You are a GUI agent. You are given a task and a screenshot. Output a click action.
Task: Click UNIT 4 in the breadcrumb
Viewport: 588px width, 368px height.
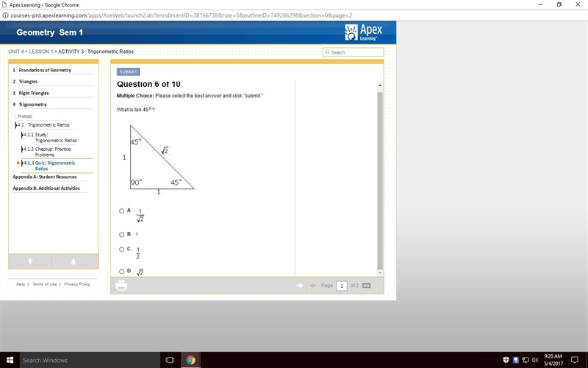click(x=16, y=52)
